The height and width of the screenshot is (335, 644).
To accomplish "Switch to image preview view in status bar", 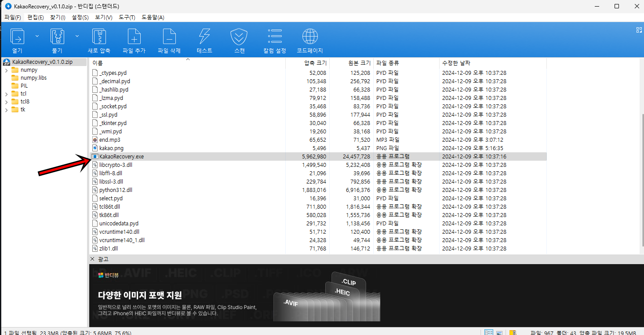I will click(499, 333).
